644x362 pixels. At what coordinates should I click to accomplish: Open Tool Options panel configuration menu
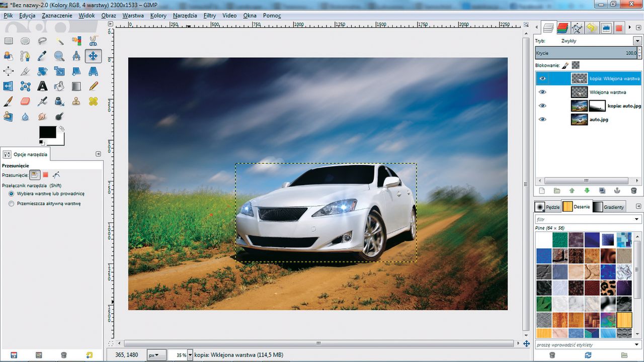pyautogui.click(x=98, y=154)
